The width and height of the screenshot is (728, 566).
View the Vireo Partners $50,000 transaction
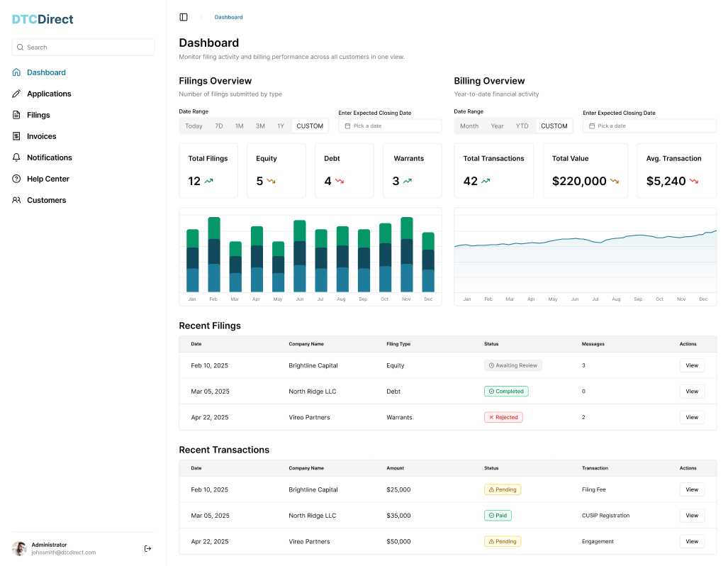(692, 541)
